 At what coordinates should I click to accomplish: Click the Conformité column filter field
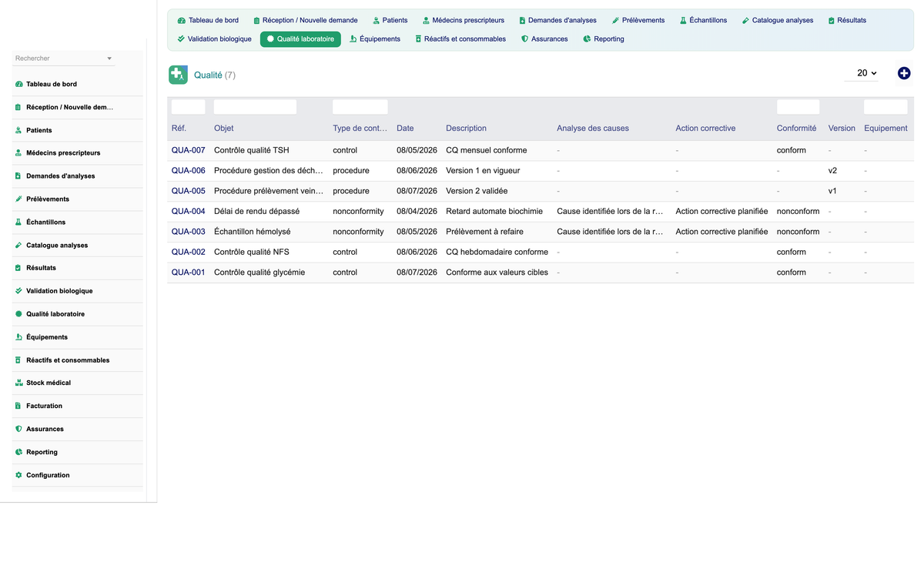point(798,107)
